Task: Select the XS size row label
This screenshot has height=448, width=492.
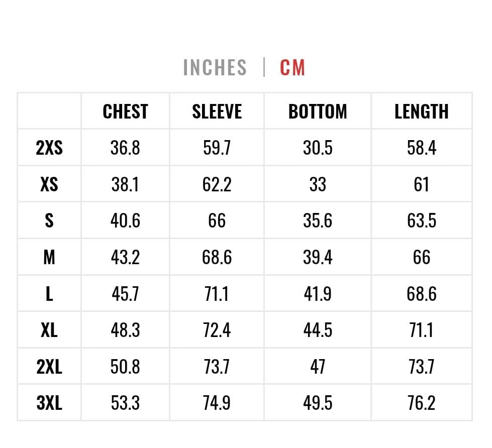Action: [x=49, y=184]
